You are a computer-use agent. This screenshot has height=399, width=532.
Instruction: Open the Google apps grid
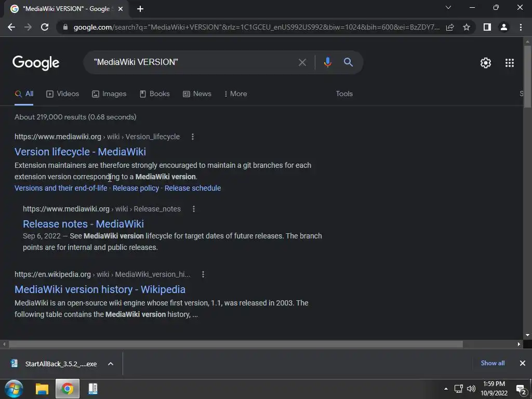pyautogui.click(x=510, y=63)
